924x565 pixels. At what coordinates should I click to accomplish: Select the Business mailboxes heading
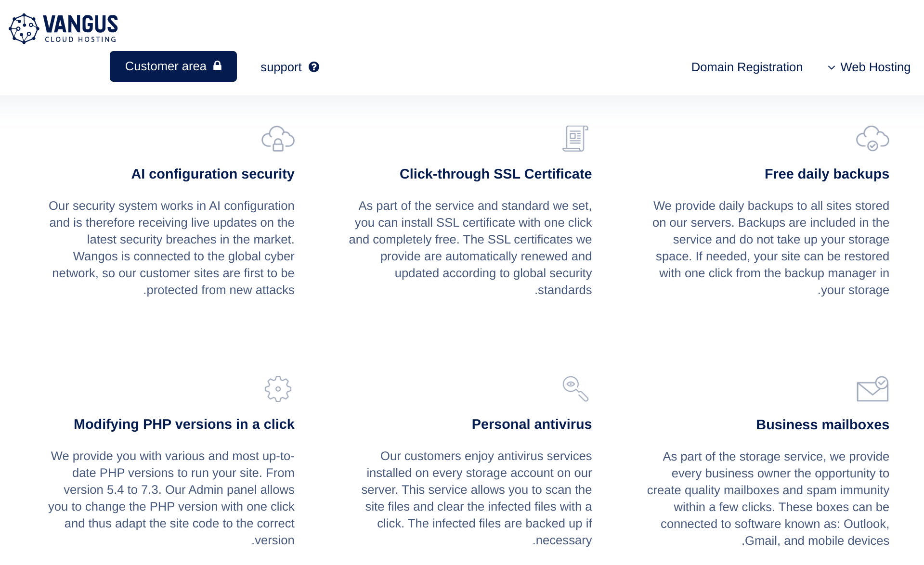click(x=822, y=424)
